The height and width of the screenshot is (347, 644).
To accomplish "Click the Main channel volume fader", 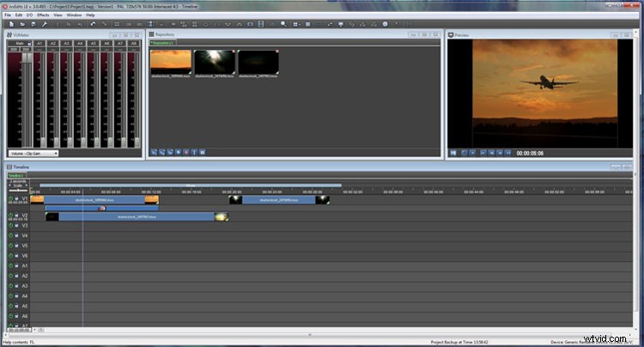I will coord(27,58).
